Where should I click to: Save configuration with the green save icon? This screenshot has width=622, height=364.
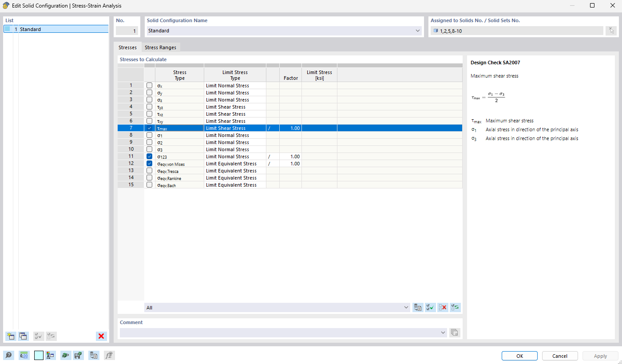tap(78, 355)
